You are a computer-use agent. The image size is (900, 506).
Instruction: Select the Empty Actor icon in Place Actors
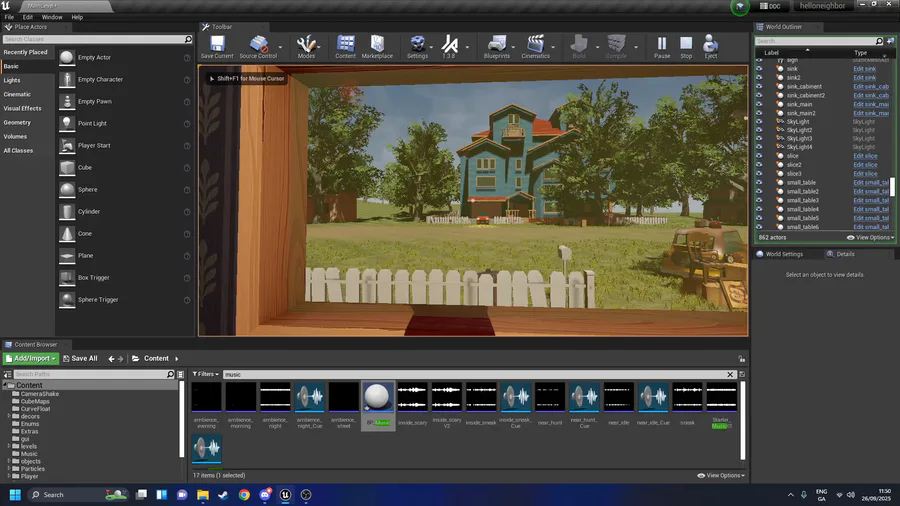[x=67, y=57]
